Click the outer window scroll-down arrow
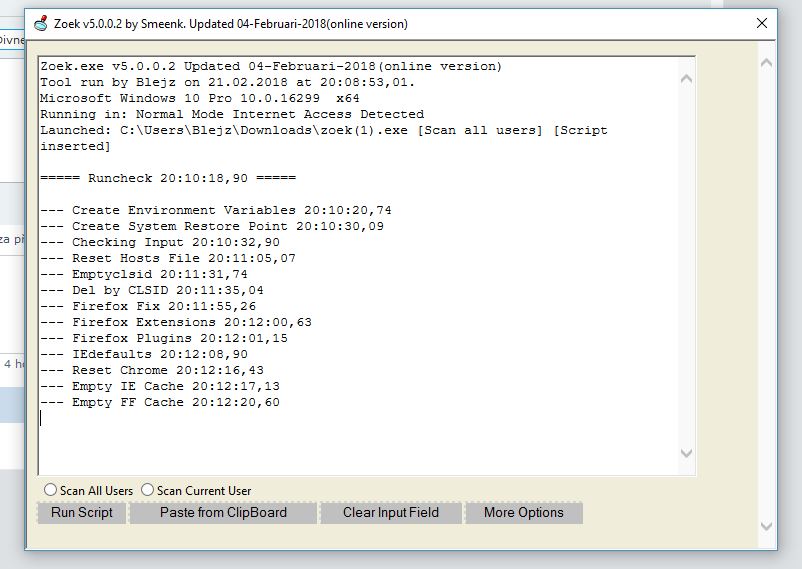The height and width of the screenshot is (569, 802). tap(766, 526)
